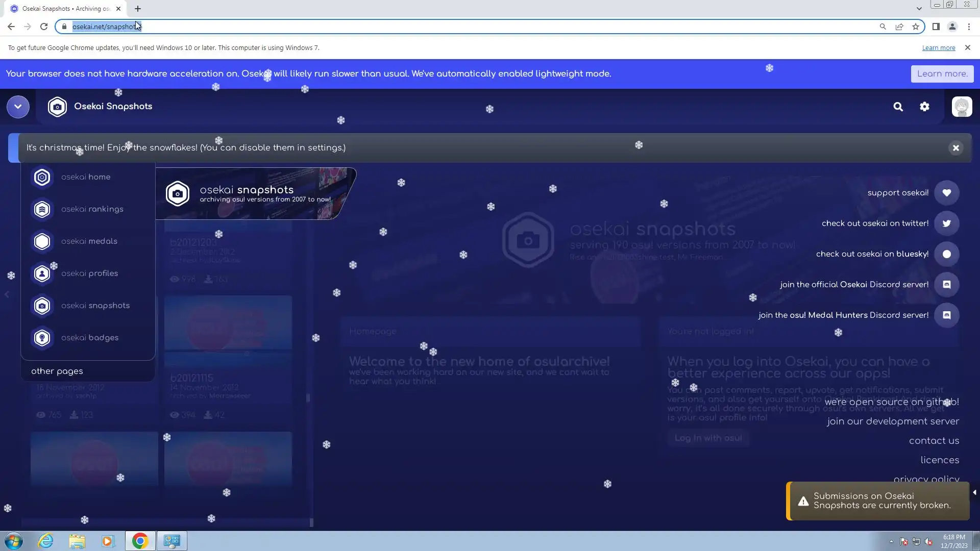Click the Learn more. button in the blue banner
The height and width of the screenshot is (551, 980).
tap(942, 74)
